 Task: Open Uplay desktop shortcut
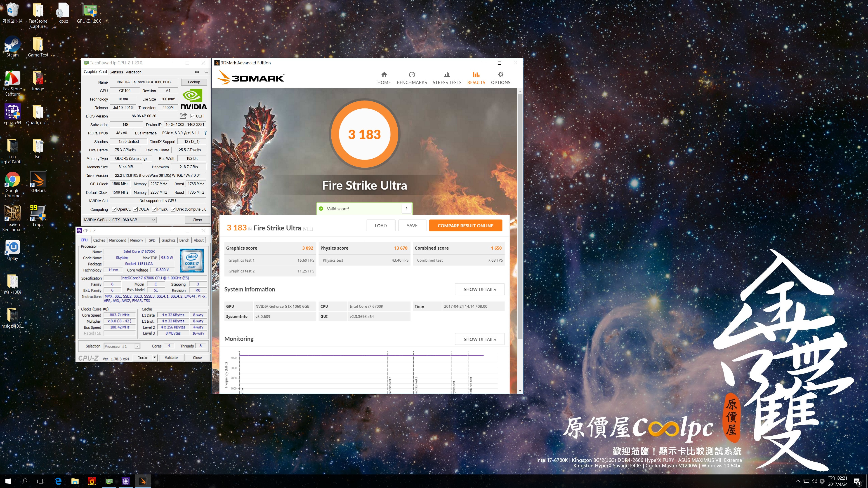click(x=12, y=250)
